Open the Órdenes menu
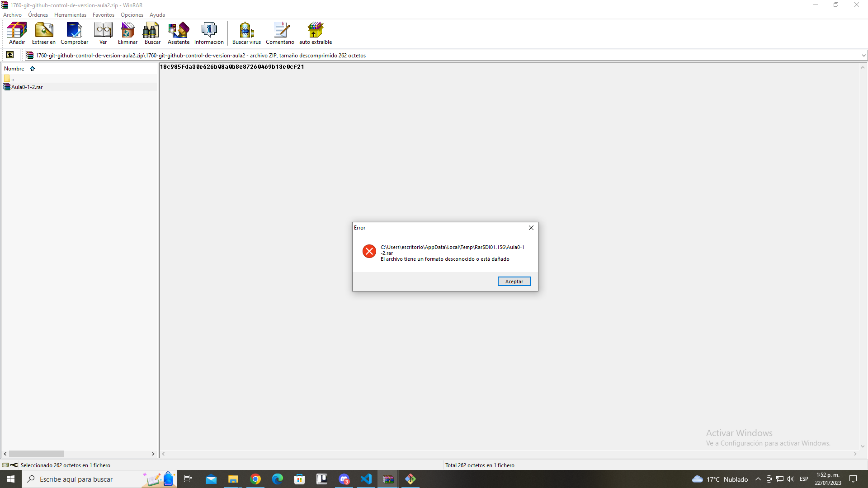The height and width of the screenshot is (488, 868). click(x=38, y=15)
